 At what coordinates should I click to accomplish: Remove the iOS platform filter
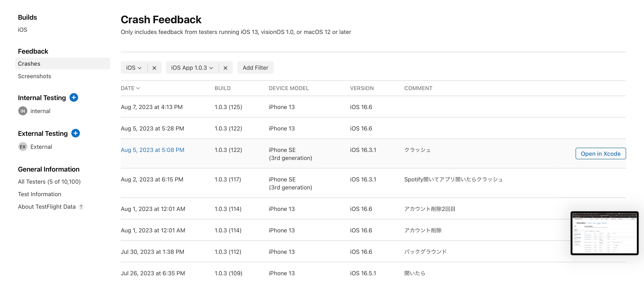tap(154, 68)
